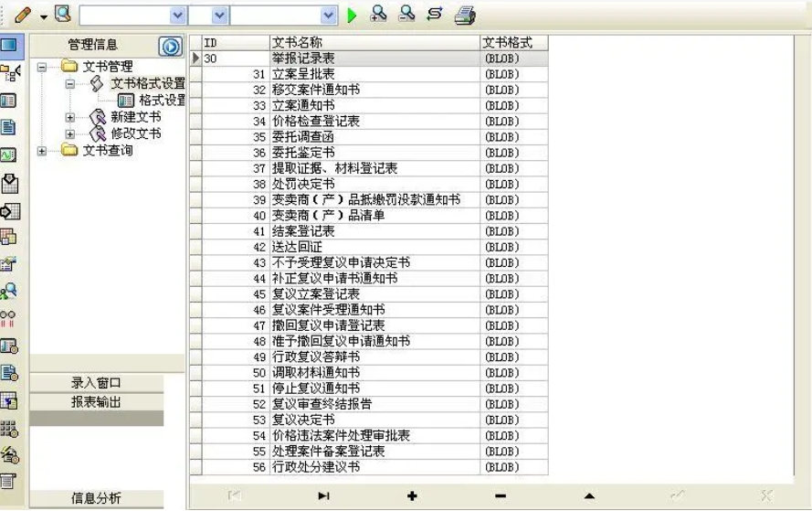Click the sidebar user search magnifier icon
This screenshot has height=511, width=812.
pyautogui.click(x=9, y=291)
